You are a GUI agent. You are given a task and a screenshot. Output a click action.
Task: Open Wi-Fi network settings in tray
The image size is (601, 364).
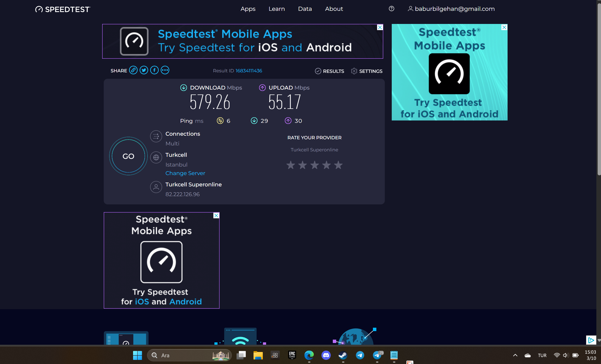[x=557, y=355]
